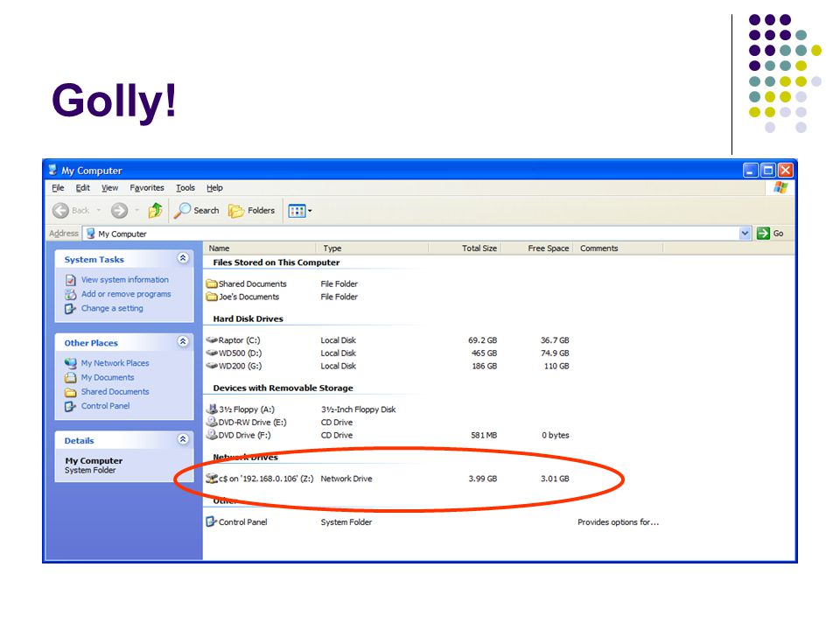The image size is (840, 630).
Task: Click Change a setting link
Action: (x=112, y=309)
